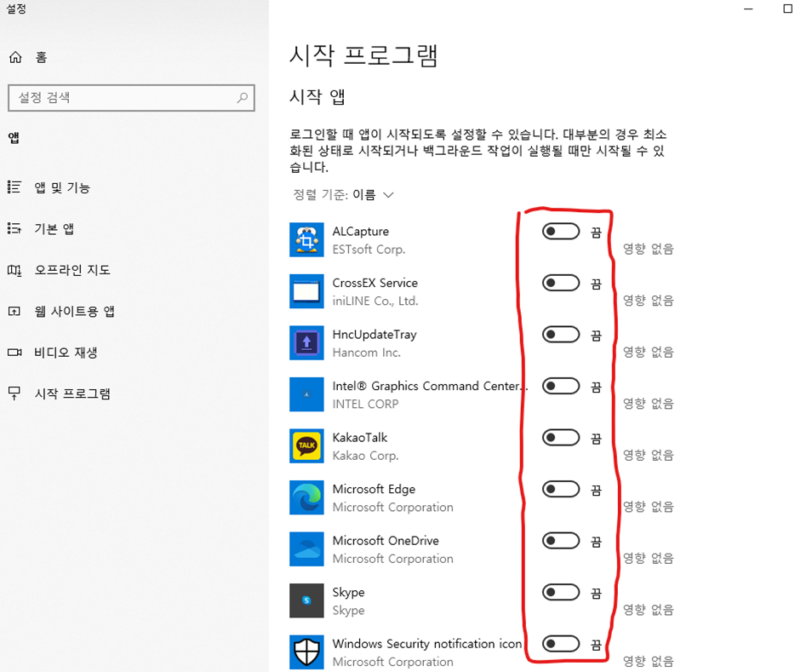Click the 비디오 재생 camera icon
The width and height of the screenshot is (812, 672).
point(14,353)
